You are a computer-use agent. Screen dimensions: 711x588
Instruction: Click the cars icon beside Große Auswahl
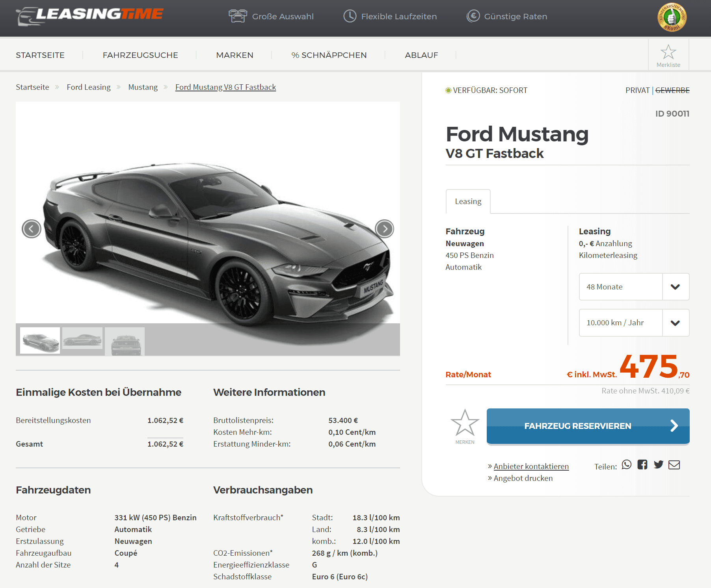tap(238, 16)
